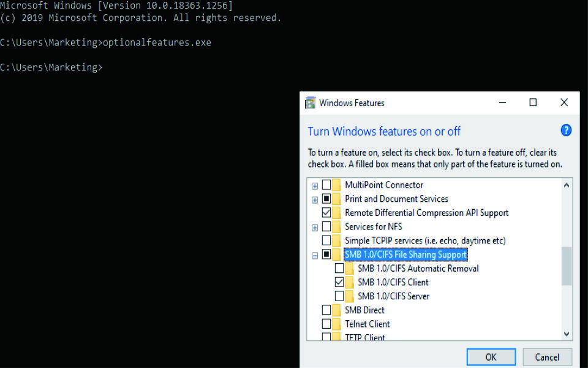The height and width of the screenshot is (368, 588).
Task: Click the Print and Document Services folder icon
Action: pyautogui.click(x=337, y=199)
